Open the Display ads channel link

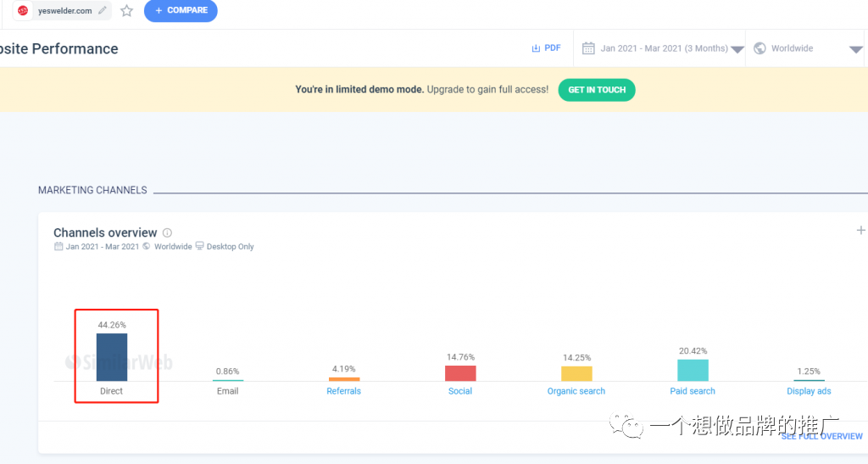pyautogui.click(x=809, y=391)
